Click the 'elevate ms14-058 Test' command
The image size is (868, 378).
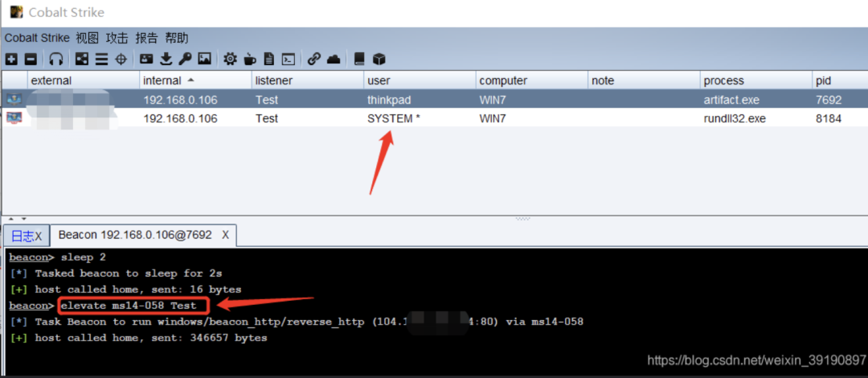click(129, 306)
